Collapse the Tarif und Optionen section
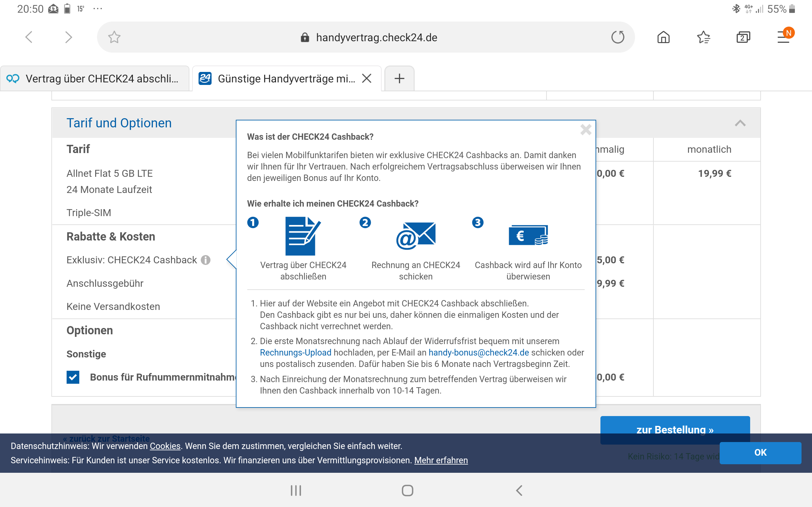812x507 pixels. pyautogui.click(x=740, y=123)
